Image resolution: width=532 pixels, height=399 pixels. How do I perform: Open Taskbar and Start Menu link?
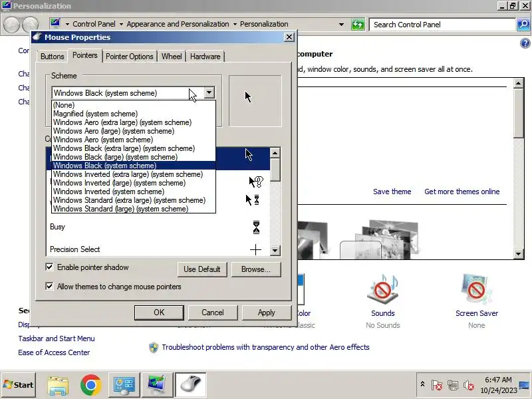57,338
